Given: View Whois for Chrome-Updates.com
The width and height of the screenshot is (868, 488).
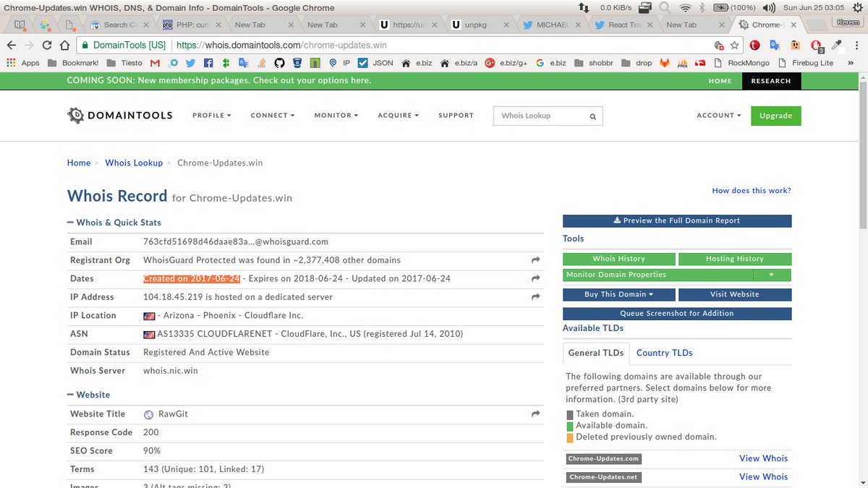Looking at the screenshot, I should (763, 458).
